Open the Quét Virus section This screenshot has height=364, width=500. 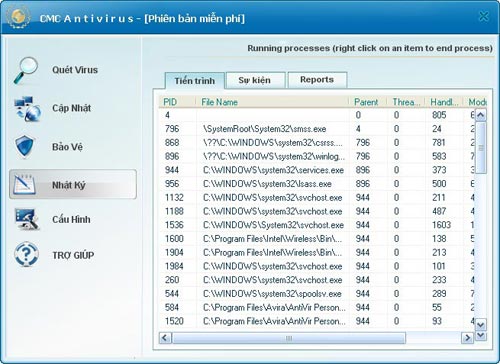click(x=75, y=70)
